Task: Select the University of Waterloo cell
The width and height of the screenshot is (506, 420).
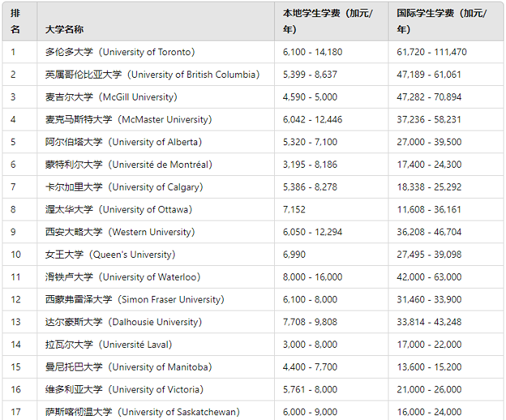Action: click(x=156, y=276)
